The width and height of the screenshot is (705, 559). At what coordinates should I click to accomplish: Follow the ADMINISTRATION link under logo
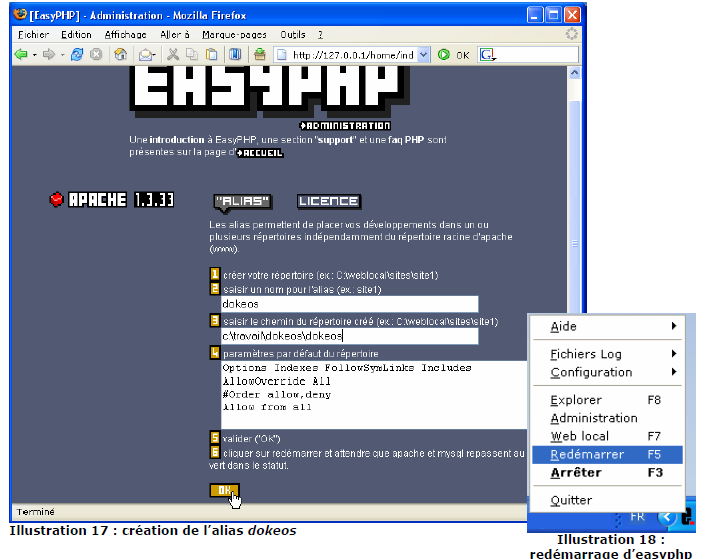point(345,125)
